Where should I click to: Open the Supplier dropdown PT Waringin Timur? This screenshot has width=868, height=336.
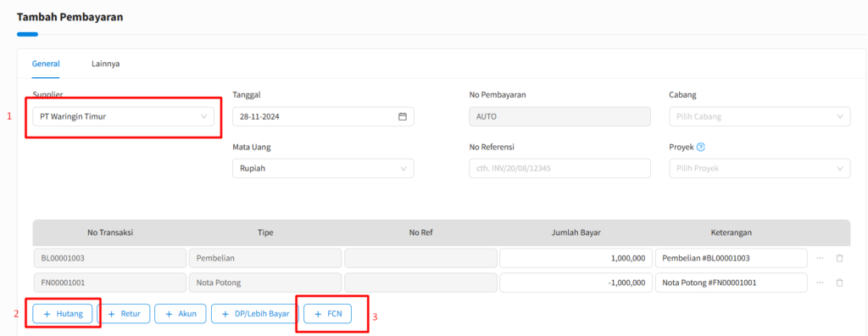[x=124, y=116]
